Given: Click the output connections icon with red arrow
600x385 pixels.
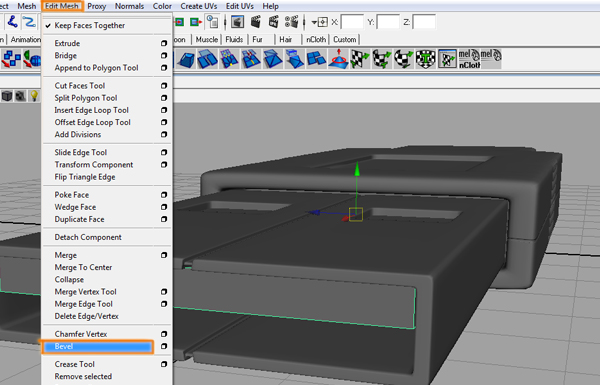Looking at the screenshot, I should pyautogui.click(x=196, y=22).
